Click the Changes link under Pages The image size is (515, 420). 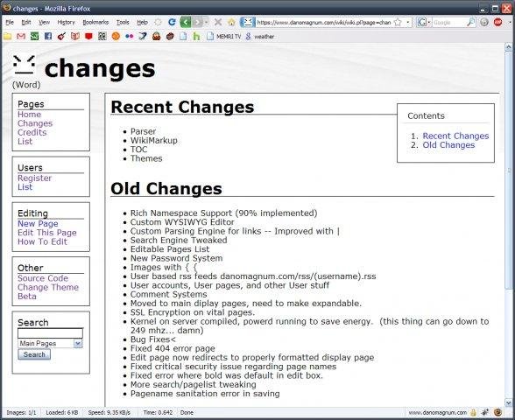point(35,123)
